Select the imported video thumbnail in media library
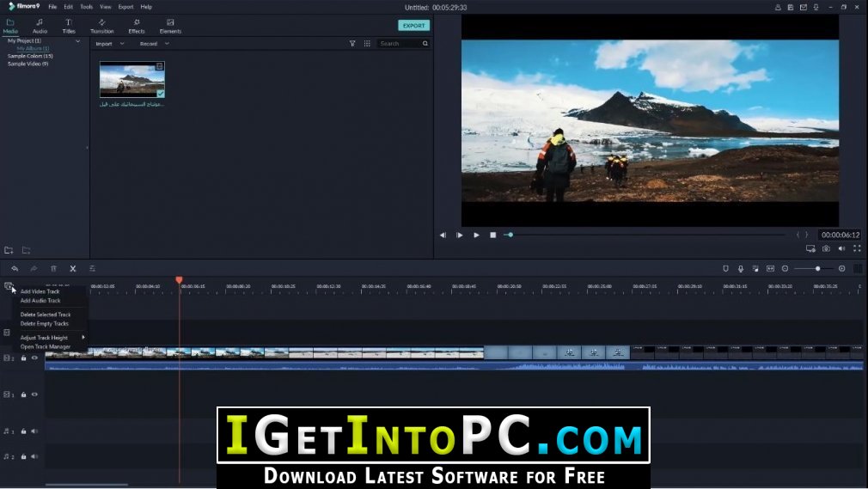This screenshot has height=489, width=868. [131, 79]
